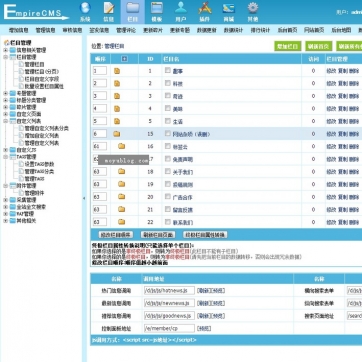Image resolution: width=362 pixels, height=362 pixels.
Task: Click the 刷新栏目页面 button below the table
Action: (158, 235)
